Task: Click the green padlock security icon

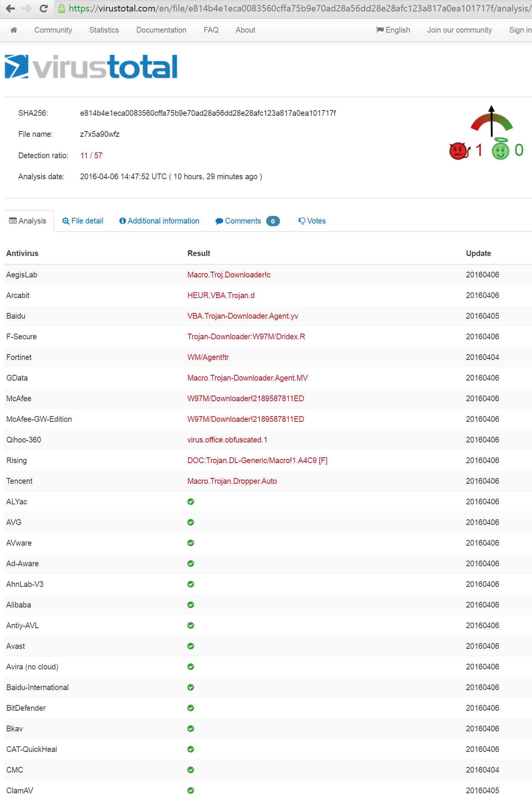Action: pyautogui.click(x=62, y=8)
